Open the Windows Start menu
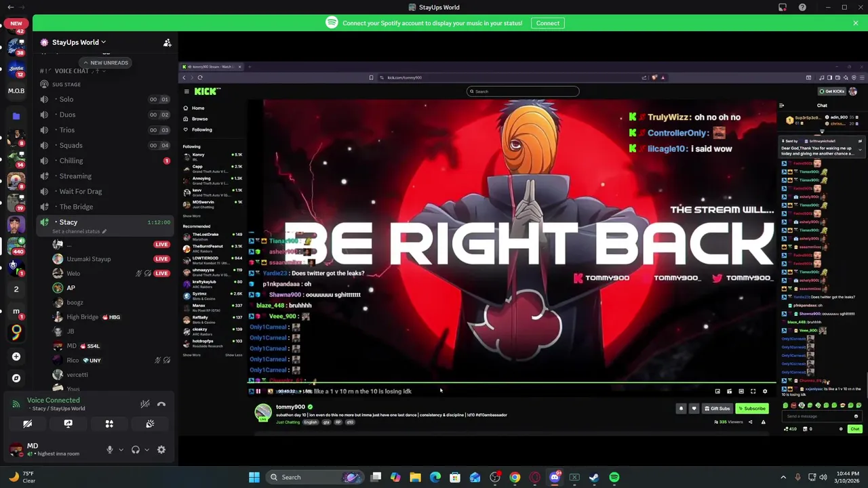 254,477
